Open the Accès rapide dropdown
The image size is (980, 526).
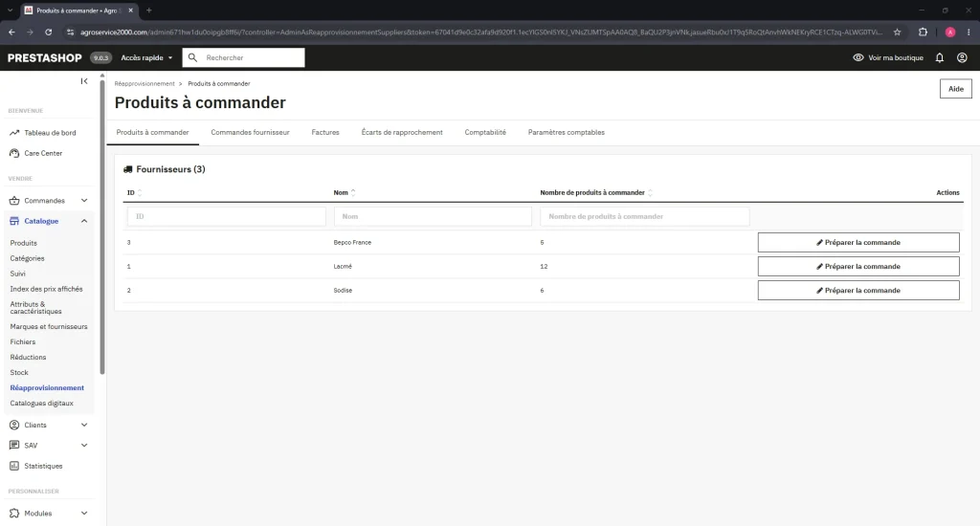(146, 57)
